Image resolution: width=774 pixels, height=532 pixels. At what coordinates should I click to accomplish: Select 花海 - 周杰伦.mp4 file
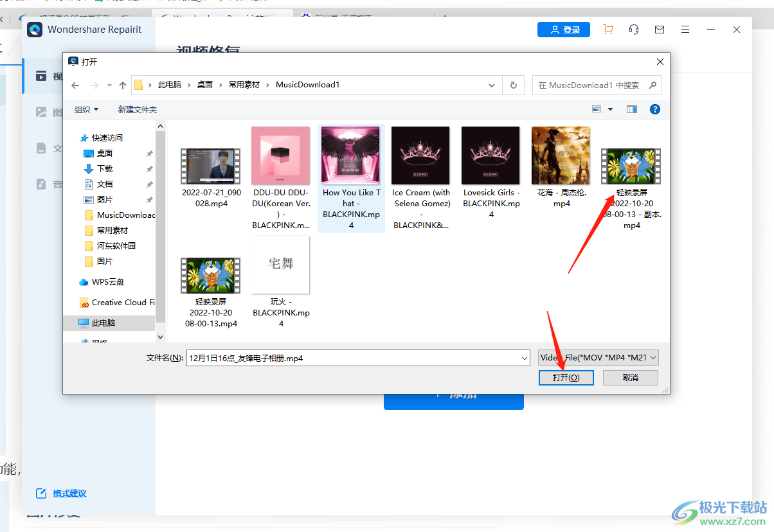pos(561,168)
